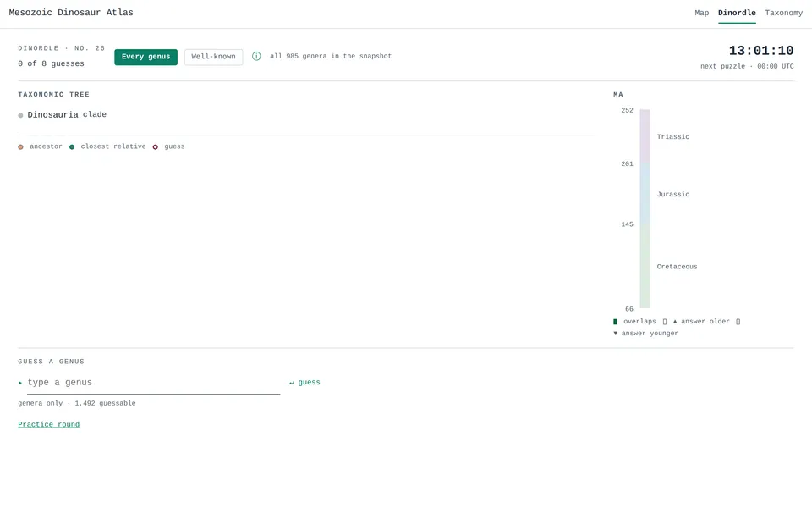Click the green closest relative legend dot
This screenshot has width=812, height=508.
point(72,146)
